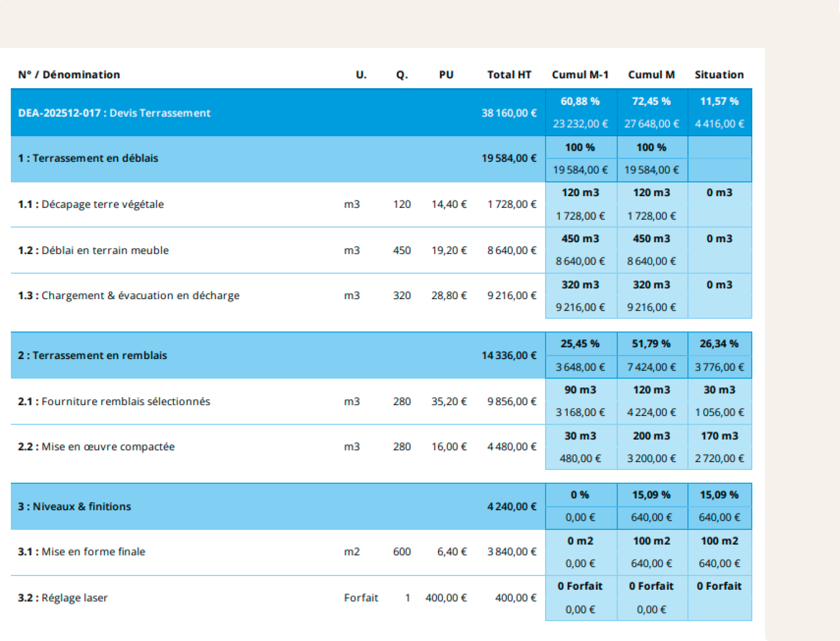Select section 1 Terrassement en déblais
840x641 pixels.
[88, 158]
